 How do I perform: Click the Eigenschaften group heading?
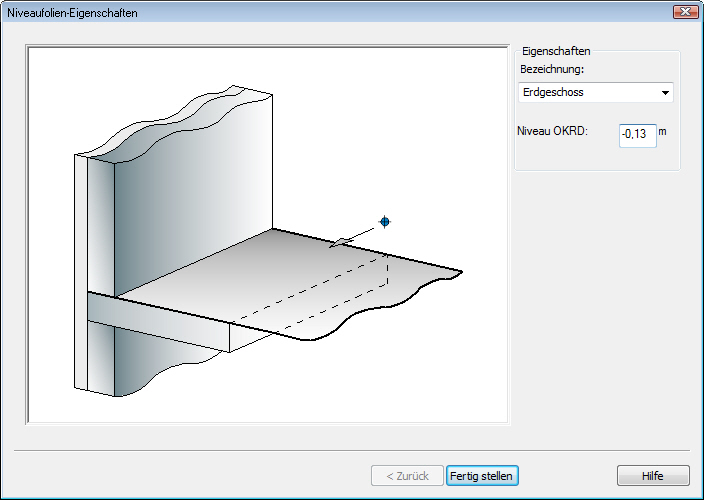[x=556, y=51]
